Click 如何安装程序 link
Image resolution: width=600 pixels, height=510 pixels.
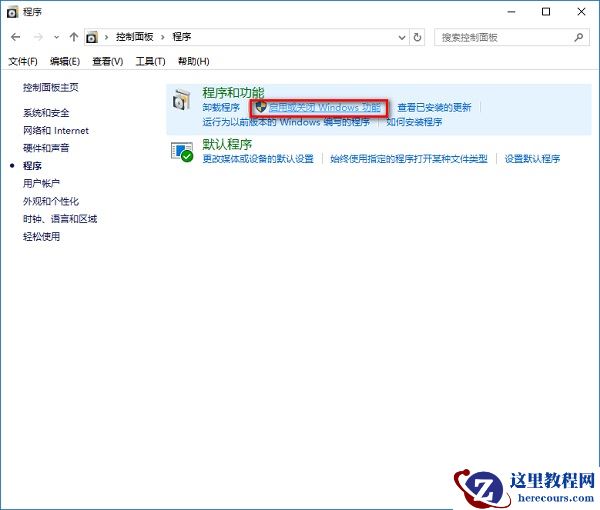[414, 122]
